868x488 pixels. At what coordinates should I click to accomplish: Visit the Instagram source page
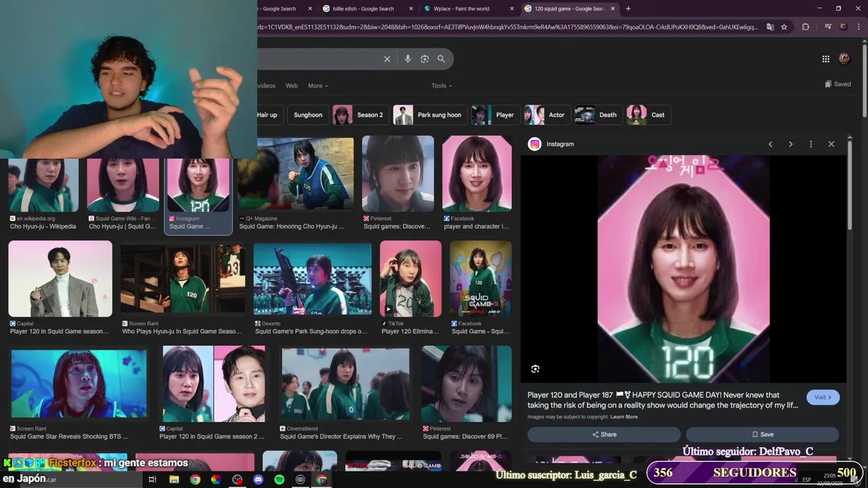(823, 397)
